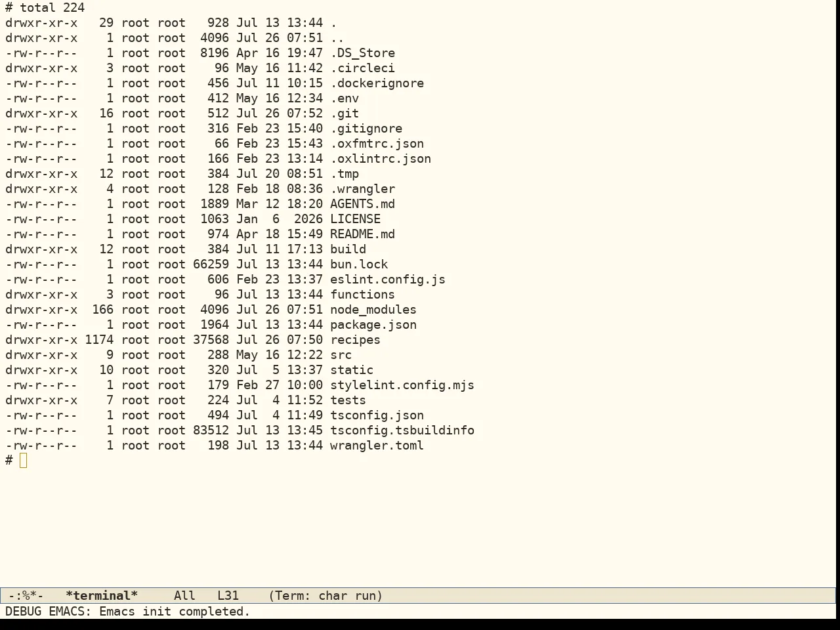Image resolution: width=840 pixels, height=630 pixels.
Task: Click the '..' parent directory entry
Action: click(337, 38)
